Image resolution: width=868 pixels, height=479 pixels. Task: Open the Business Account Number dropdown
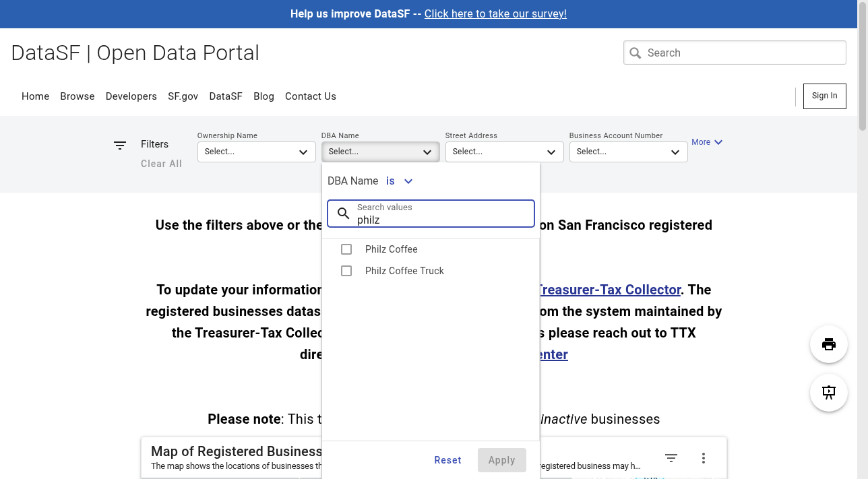[628, 152]
